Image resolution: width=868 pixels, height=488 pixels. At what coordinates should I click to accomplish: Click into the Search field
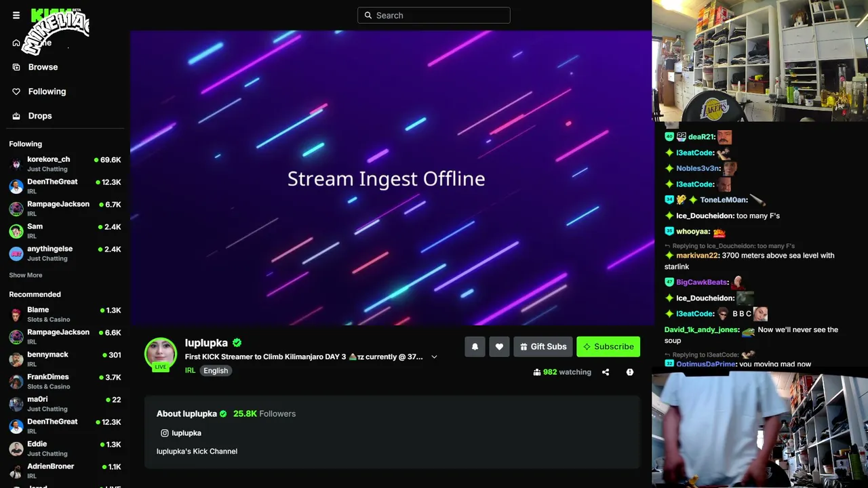click(434, 16)
